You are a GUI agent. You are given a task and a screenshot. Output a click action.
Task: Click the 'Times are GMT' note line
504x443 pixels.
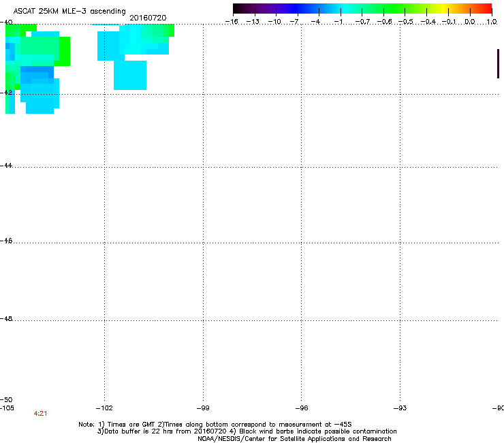[215, 425]
